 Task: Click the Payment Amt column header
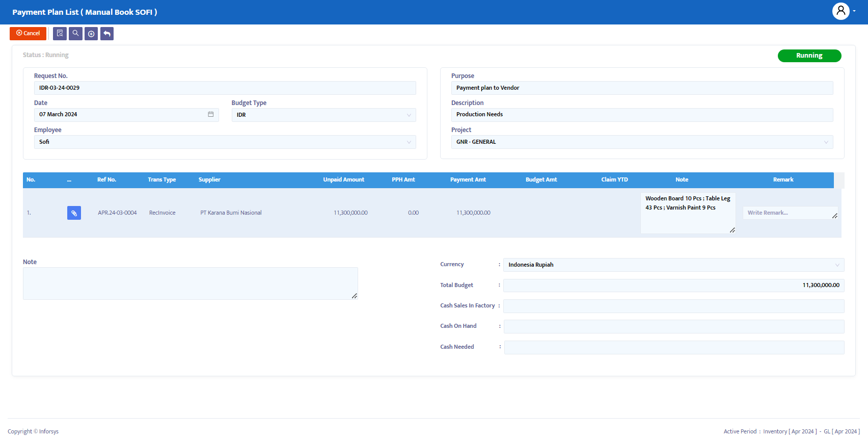point(468,179)
